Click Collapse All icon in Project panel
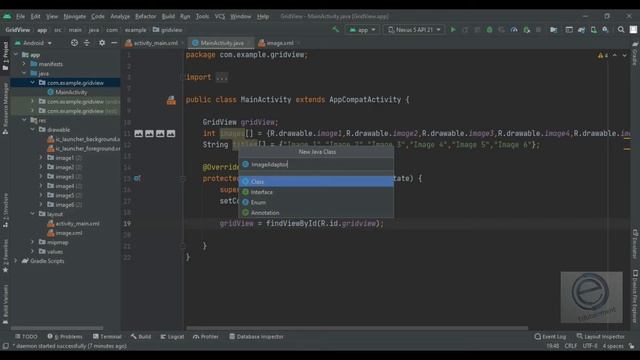Viewport: 640px width, 360px height. [x=87, y=43]
